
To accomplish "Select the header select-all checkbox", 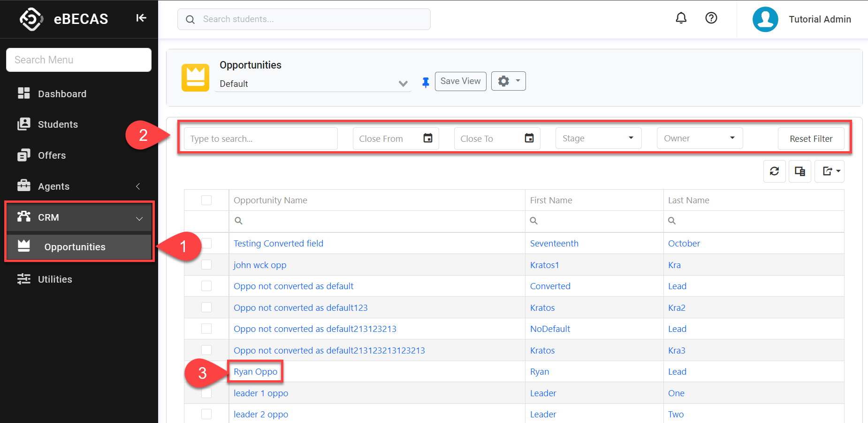I will [x=206, y=200].
